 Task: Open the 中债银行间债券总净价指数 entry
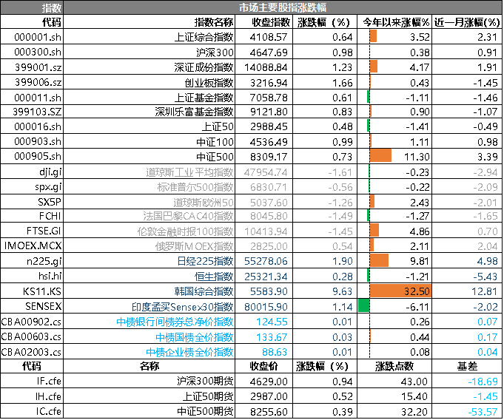coord(175,322)
